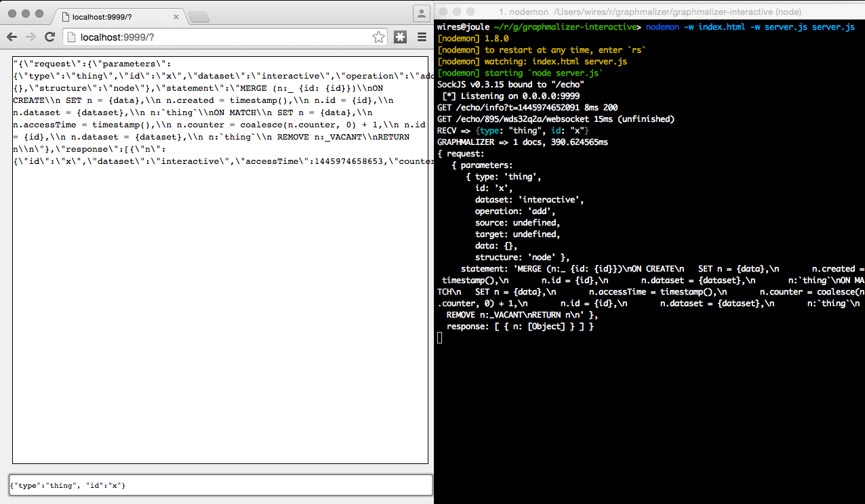The width and height of the screenshot is (865, 504).
Task: Click "[nodemon] starting `node server.js`" line
Action: pos(520,73)
